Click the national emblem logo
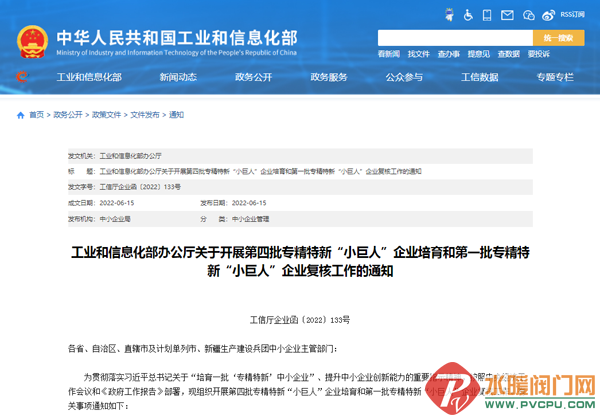The width and height of the screenshot is (600, 419). point(33,42)
